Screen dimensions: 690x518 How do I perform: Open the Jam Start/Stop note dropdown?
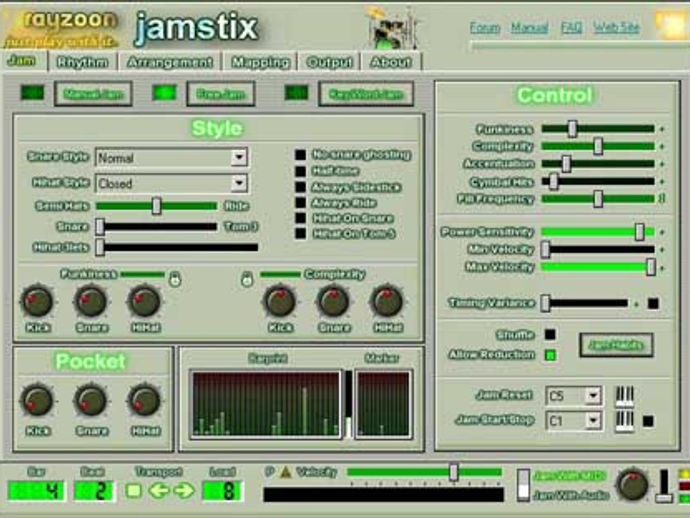(x=574, y=421)
